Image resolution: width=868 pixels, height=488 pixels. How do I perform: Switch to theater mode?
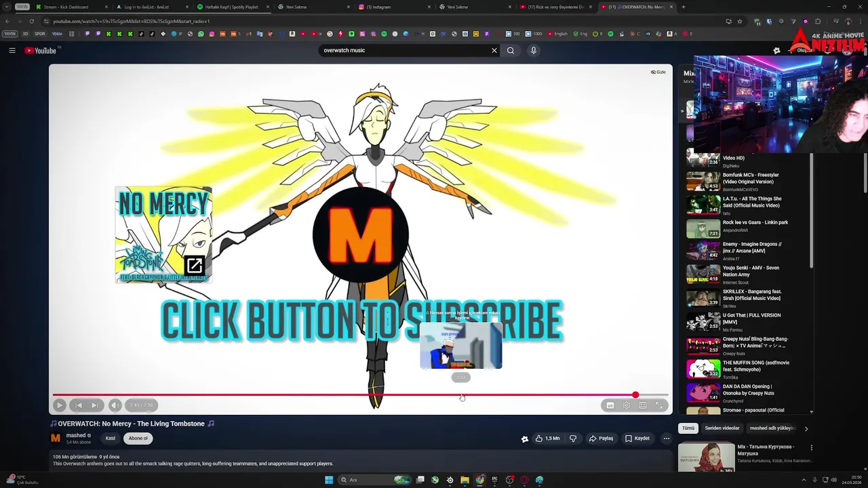point(643,405)
